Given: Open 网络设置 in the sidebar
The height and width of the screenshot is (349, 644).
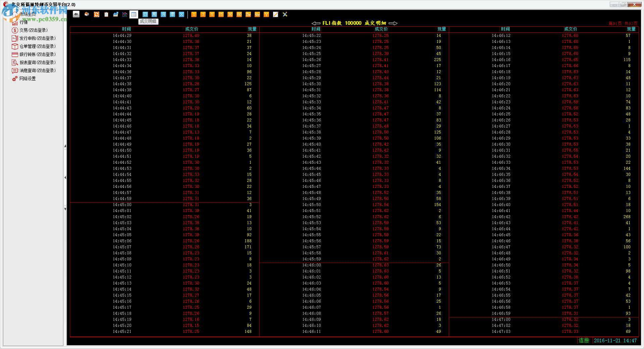Looking at the screenshot, I should (28, 79).
